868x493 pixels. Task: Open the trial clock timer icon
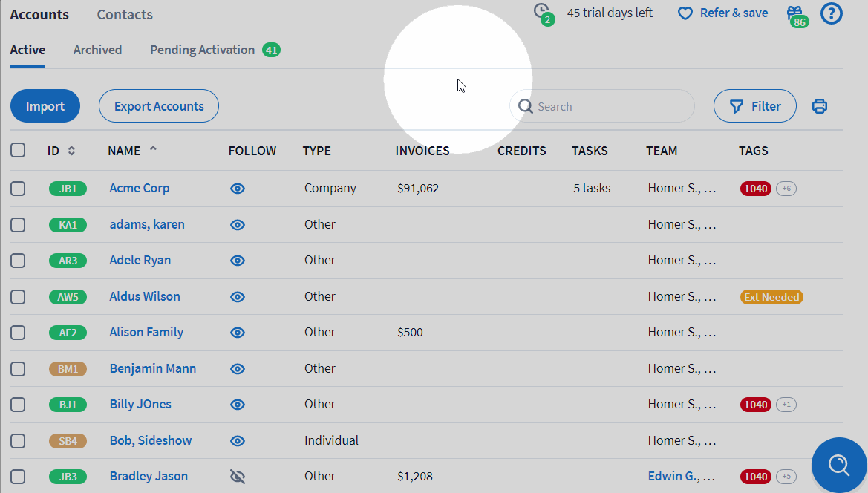pyautogui.click(x=542, y=12)
